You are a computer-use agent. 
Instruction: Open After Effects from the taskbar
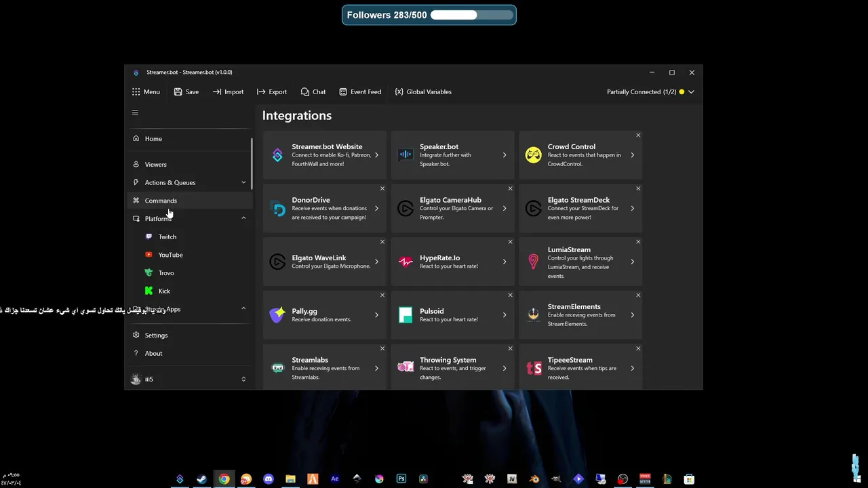(335, 479)
